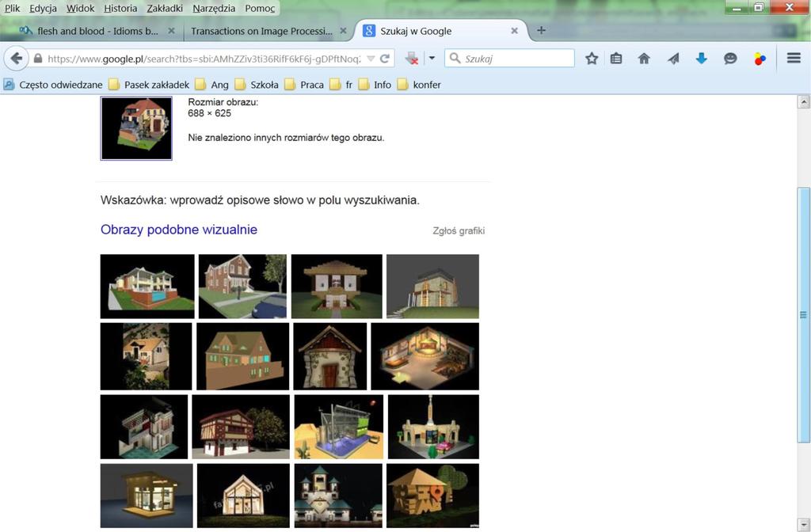
Task: Open thumbnail of castle-like building with teal roofs
Action: (338, 496)
